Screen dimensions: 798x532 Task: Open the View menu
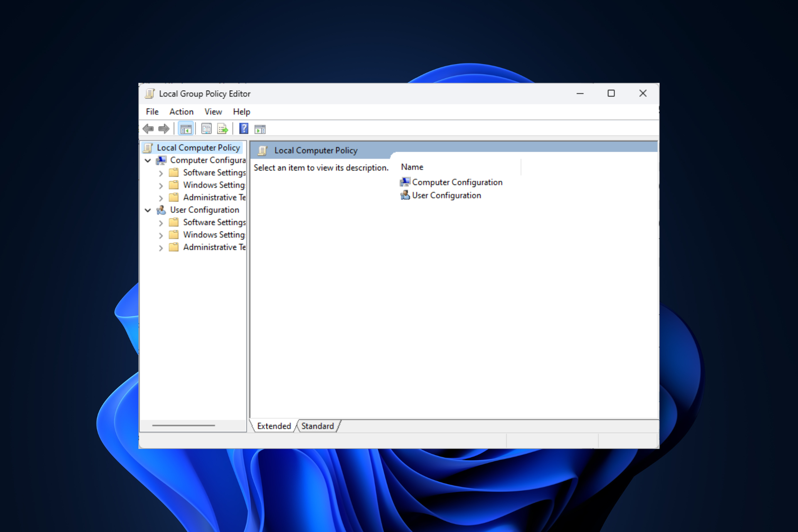point(213,111)
